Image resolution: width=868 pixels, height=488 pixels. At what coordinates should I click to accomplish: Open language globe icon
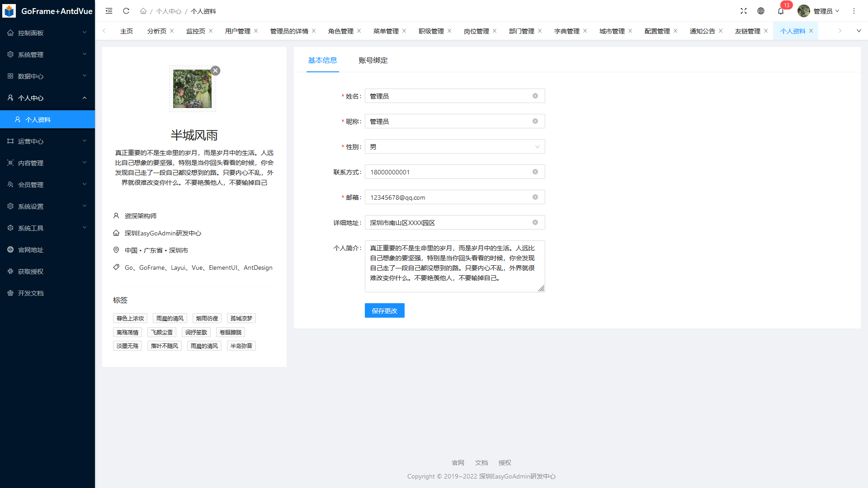click(761, 11)
